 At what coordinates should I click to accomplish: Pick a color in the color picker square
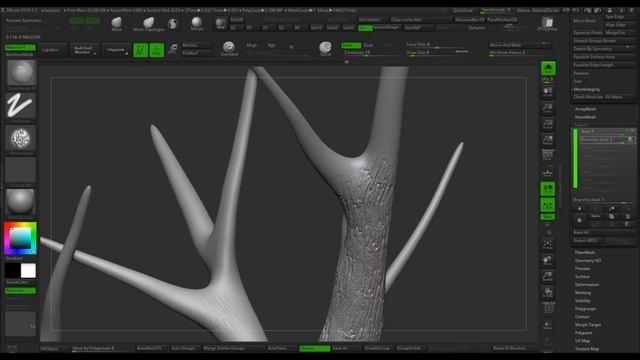[20, 238]
